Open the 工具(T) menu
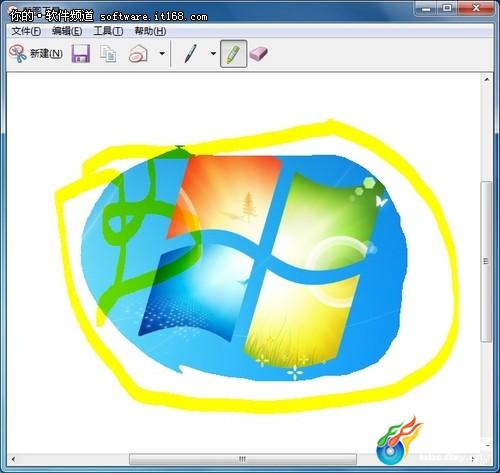500x473 pixels. [x=108, y=31]
